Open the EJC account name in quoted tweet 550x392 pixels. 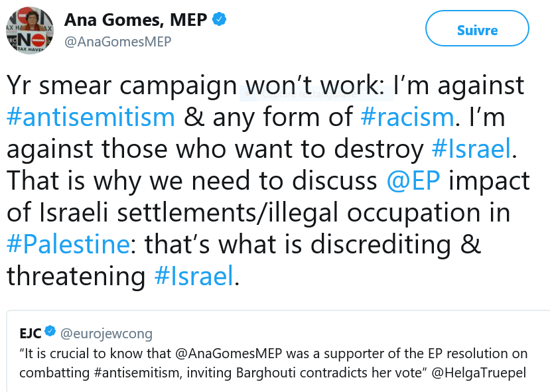(x=29, y=332)
